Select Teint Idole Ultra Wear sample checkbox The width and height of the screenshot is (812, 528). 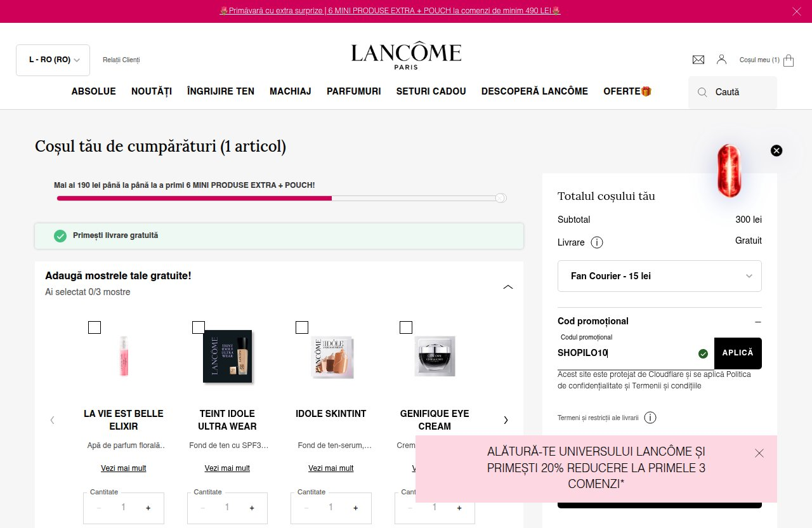(198, 327)
